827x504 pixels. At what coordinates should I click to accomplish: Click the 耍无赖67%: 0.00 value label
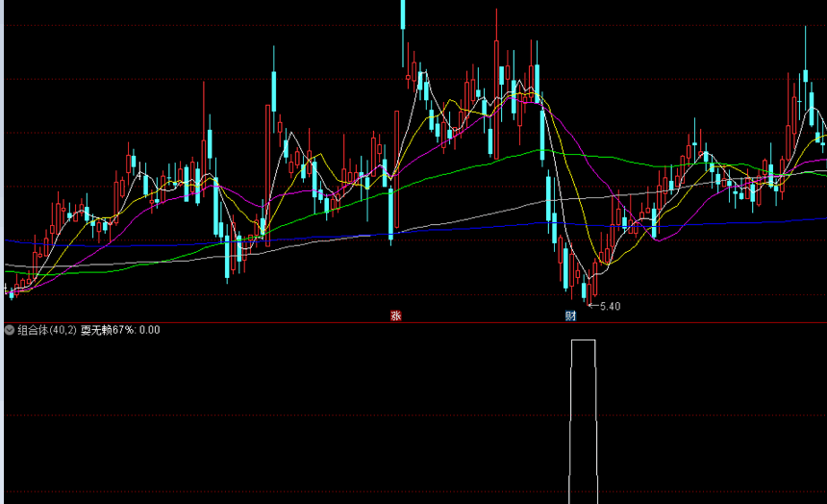coord(120,330)
